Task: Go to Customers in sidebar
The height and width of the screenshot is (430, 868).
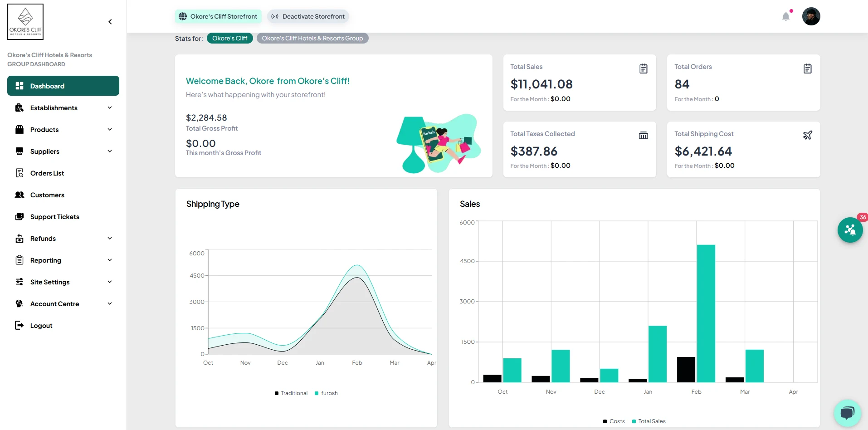Action: [47, 195]
